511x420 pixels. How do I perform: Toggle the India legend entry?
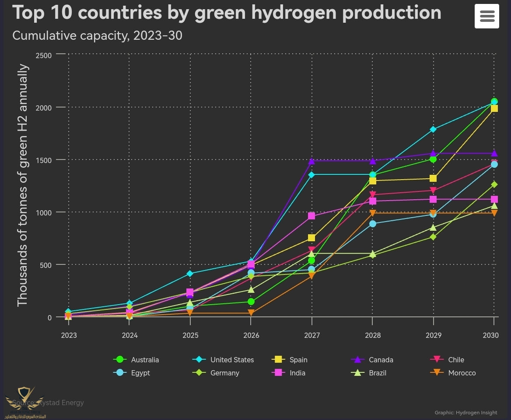(x=288, y=372)
